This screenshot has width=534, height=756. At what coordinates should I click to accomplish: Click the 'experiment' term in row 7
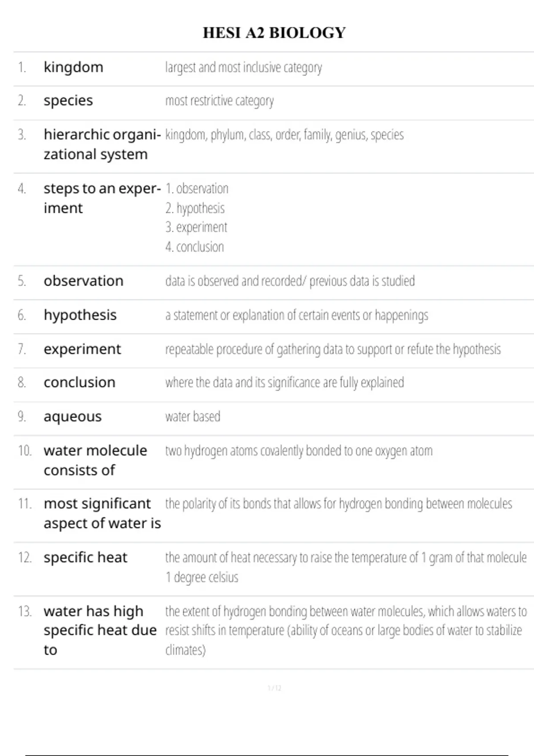82,349
